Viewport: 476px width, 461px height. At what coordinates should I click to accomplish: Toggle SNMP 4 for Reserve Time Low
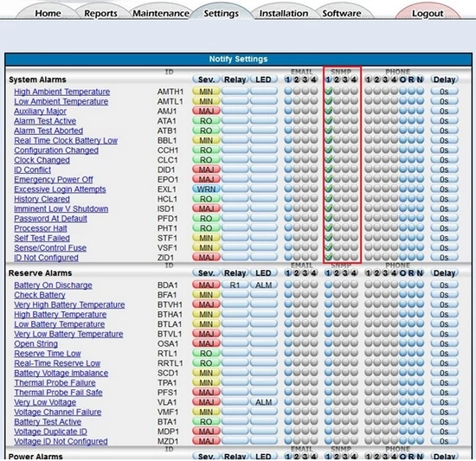point(354,353)
